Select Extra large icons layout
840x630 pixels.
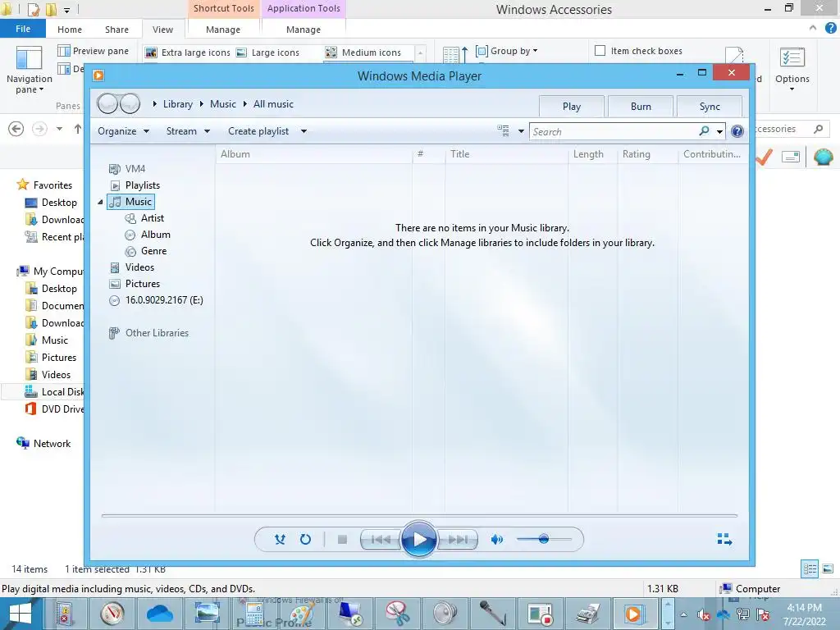188,52
